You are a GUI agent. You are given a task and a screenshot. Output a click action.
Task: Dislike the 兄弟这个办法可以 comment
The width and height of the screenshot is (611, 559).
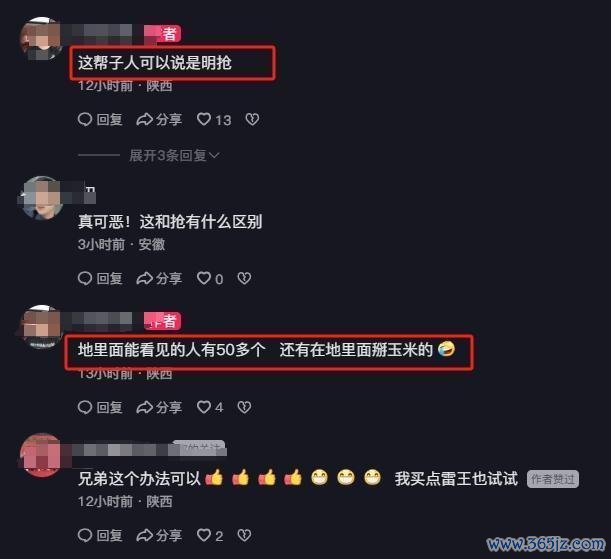[244, 536]
